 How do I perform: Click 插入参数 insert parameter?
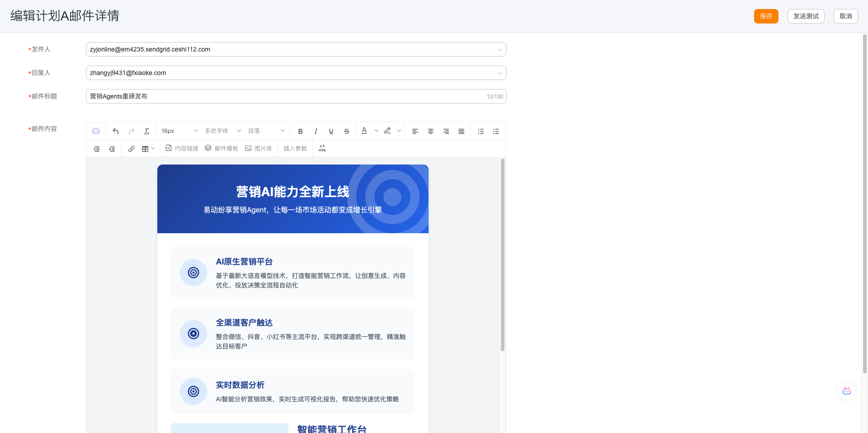point(295,148)
